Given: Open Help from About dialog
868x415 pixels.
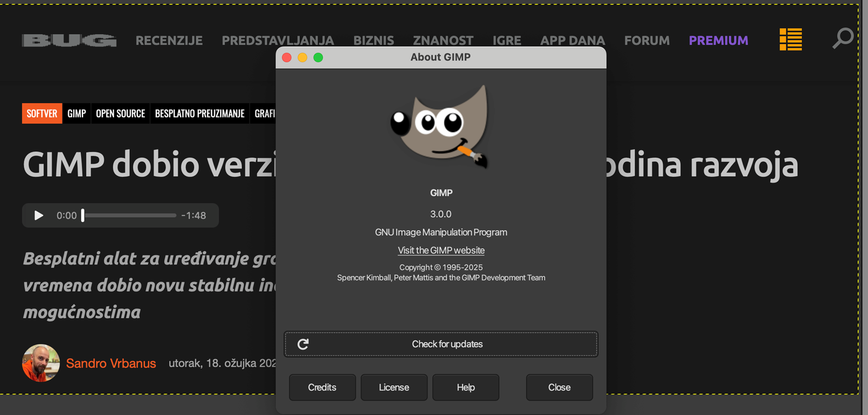Looking at the screenshot, I should tap(465, 387).
